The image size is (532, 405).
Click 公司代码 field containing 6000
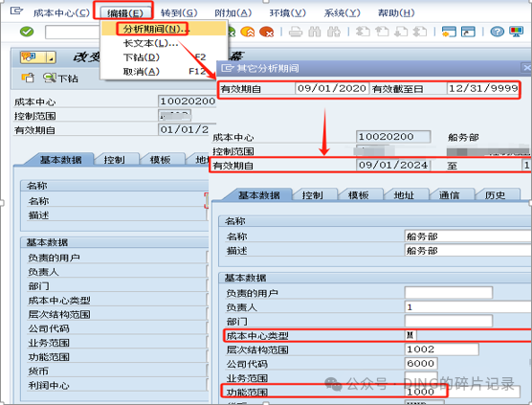tap(421, 364)
